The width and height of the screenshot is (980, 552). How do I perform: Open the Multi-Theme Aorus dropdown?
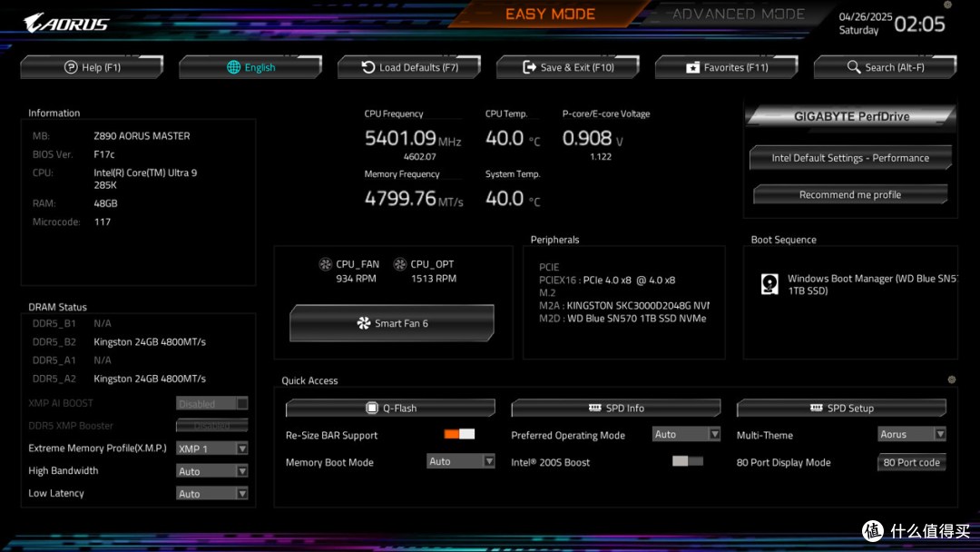[912, 434]
